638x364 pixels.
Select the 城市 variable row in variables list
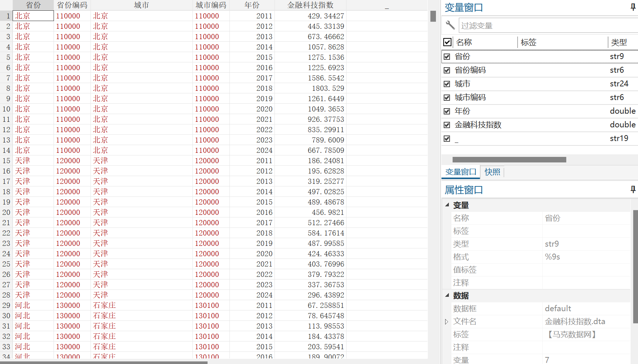(540, 84)
